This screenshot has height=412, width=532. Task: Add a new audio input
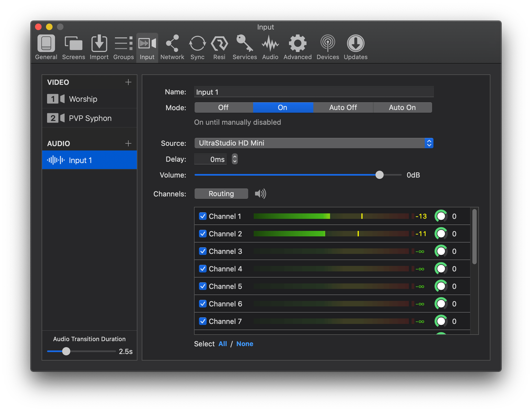pos(128,143)
